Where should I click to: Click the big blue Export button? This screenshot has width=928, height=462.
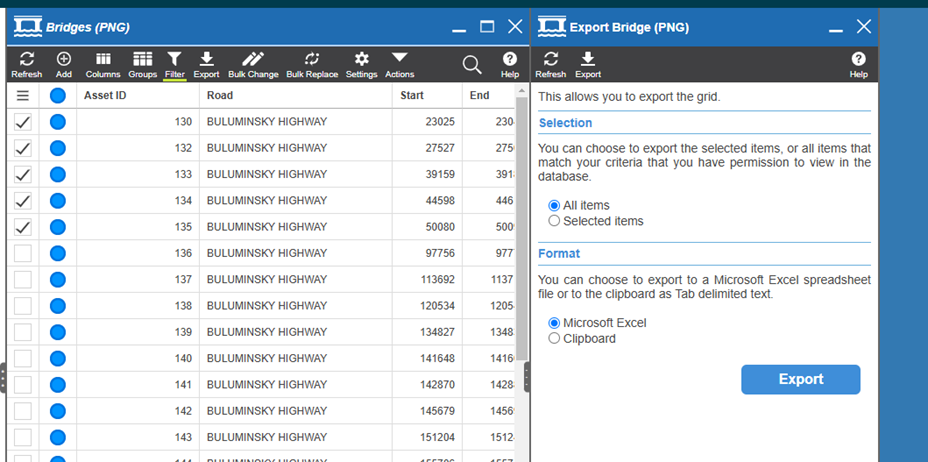800,379
